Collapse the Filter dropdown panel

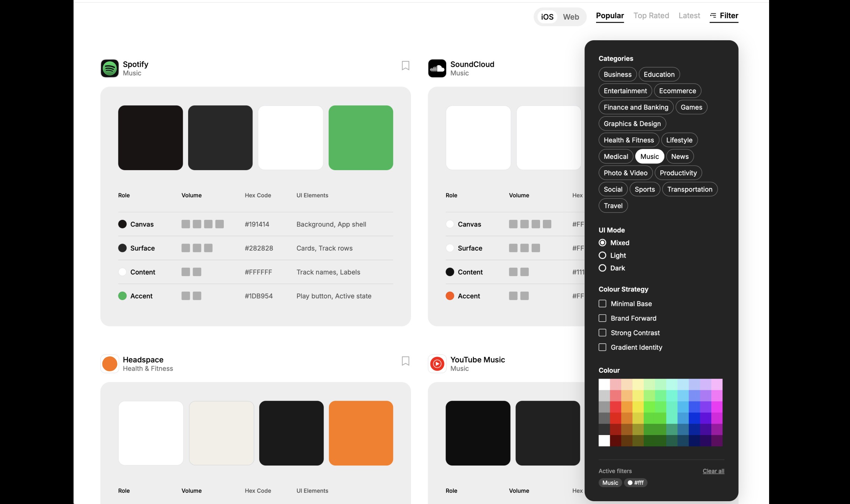coord(728,16)
